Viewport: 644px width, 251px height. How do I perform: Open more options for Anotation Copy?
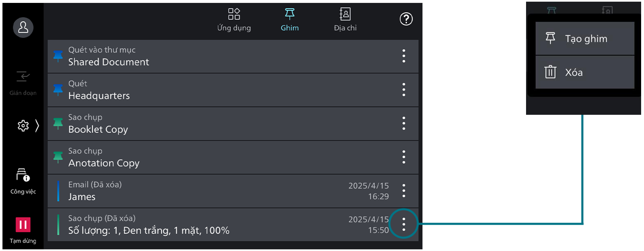(x=404, y=157)
